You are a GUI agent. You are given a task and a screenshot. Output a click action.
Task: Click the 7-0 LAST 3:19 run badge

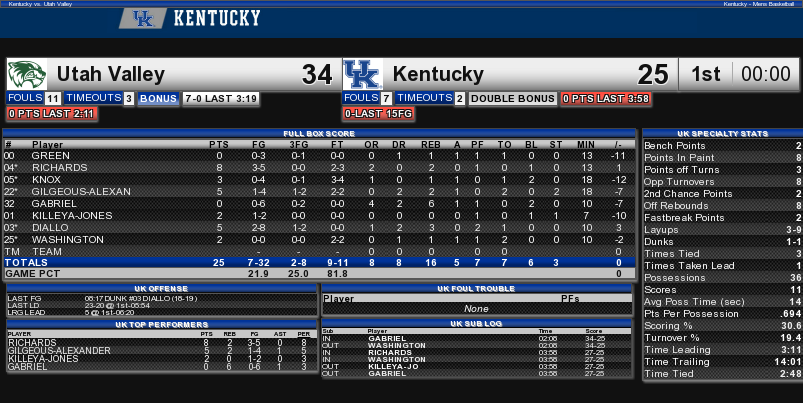(221, 98)
